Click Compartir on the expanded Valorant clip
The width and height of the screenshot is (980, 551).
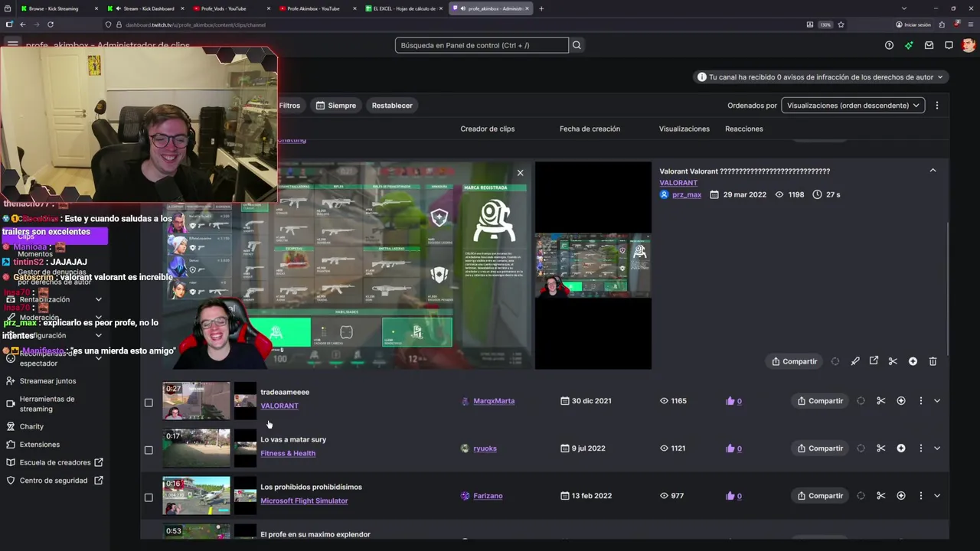point(794,361)
